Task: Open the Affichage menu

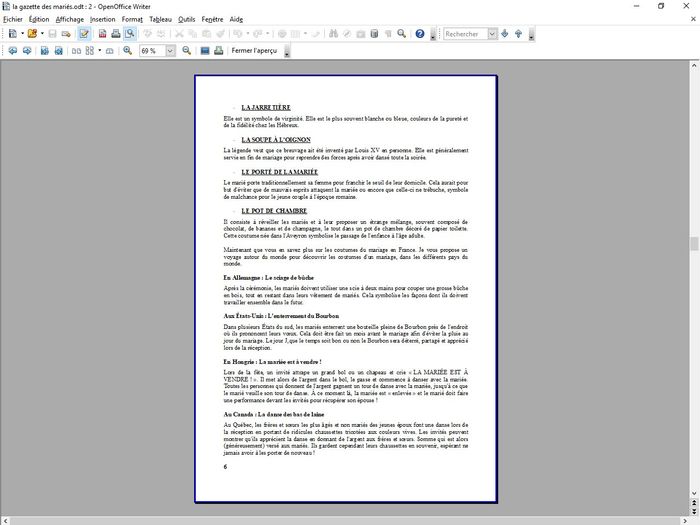Action: [x=70, y=19]
